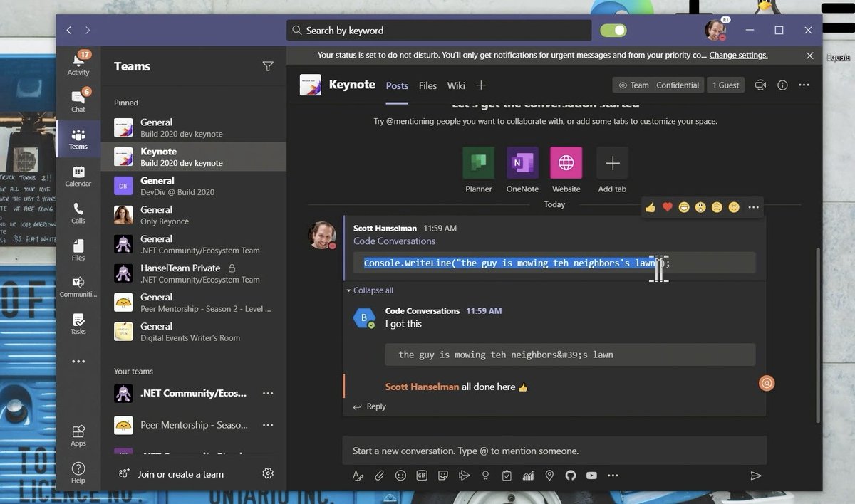Attach a file with the paperclip icon
Screen dimensions: 855x504
[x=380, y=476]
